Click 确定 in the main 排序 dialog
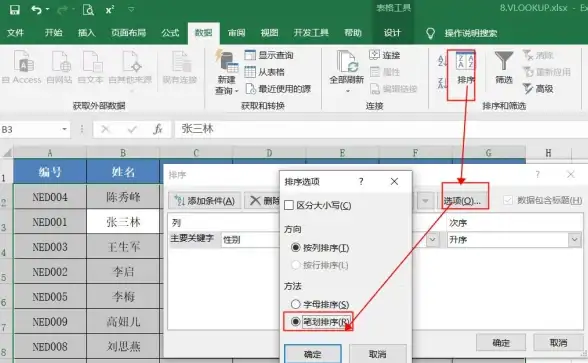The width and height of the screenshot is (588, 363). tap(501, 342)
